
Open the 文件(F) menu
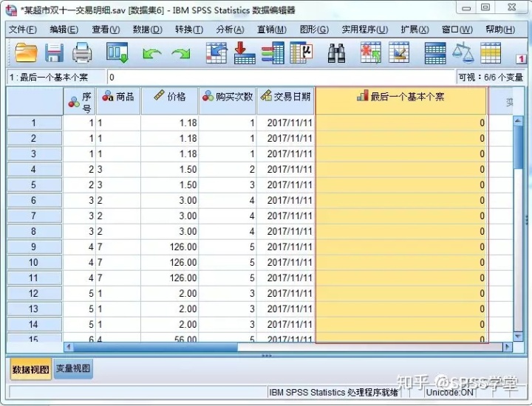coord(23,30)
